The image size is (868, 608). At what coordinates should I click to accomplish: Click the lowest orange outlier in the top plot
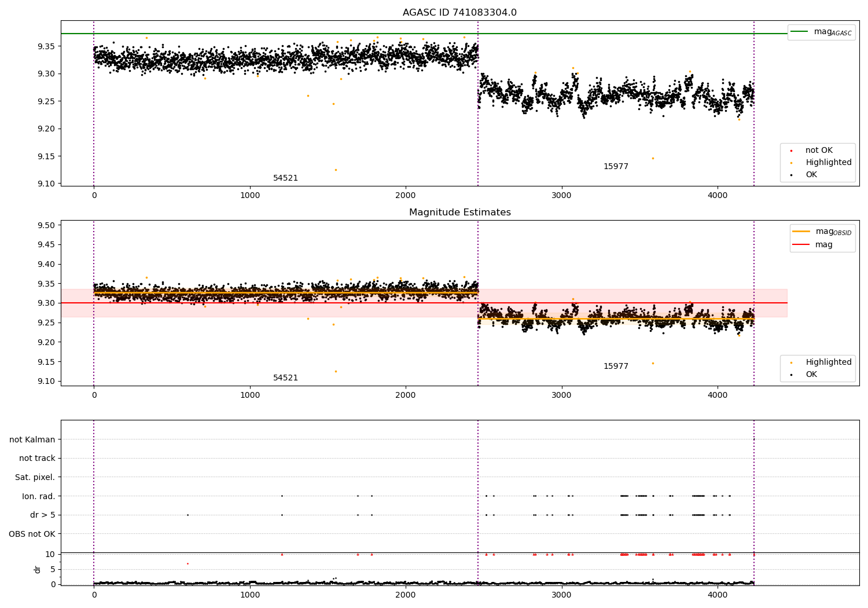coord(336,170)
